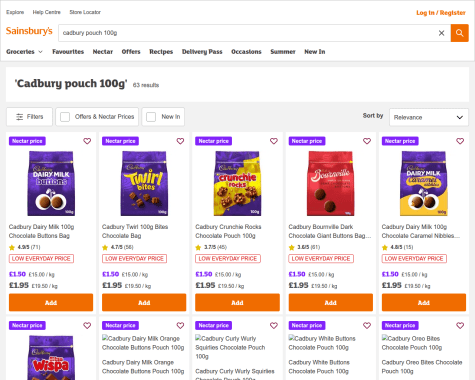Viewport: 475px width, 380px height.
Task: Open 'Cadbury Oreo Bites Chocolate Pouch 100g' title
Action: (422, 367)
